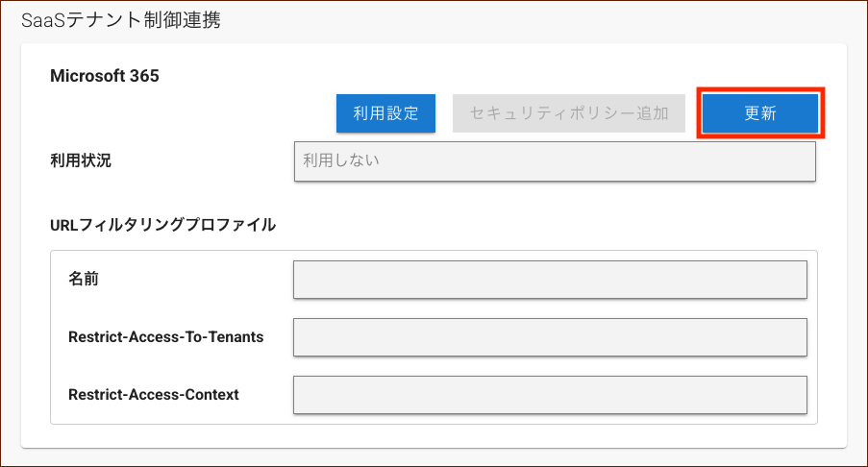
Task: Click into the Restrict-Access-To-Tenants input field
Action: tap(550, 337)
